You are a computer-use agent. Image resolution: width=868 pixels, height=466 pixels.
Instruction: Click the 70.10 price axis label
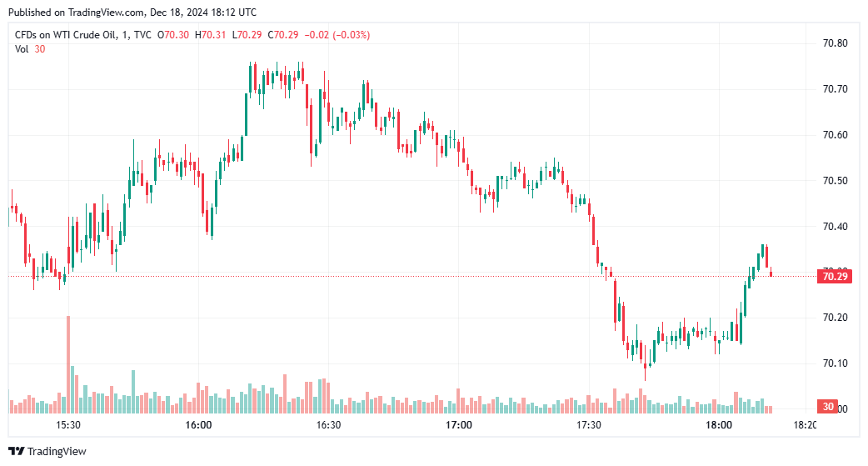pos(833,363)
